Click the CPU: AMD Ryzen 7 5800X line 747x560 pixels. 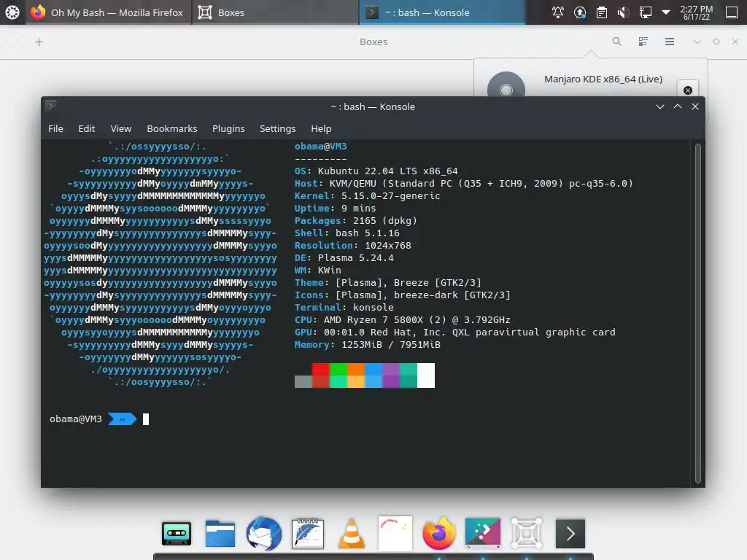[402, 319]
